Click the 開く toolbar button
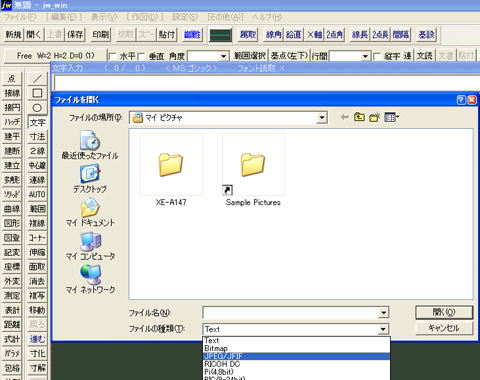480x380 pixels. [x=33, y=34]
